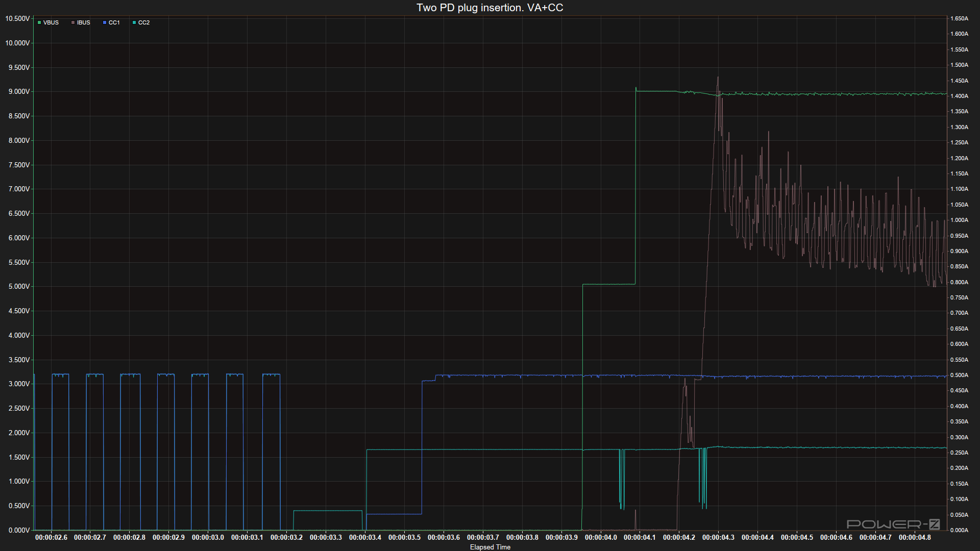Click the 10.500V voltage axis label
Screen dimensions: 980x551
[x=17, y=18]
